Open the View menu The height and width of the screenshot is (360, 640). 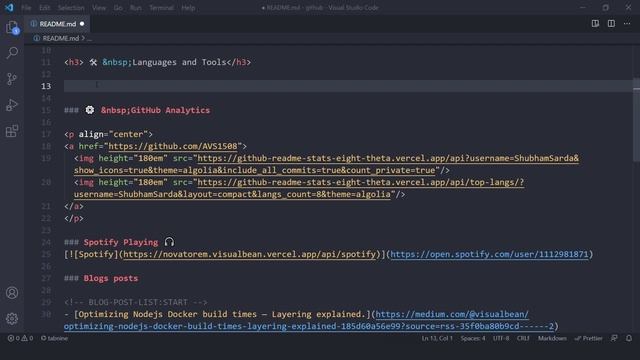pyautogui.click(x=99, y=8)
